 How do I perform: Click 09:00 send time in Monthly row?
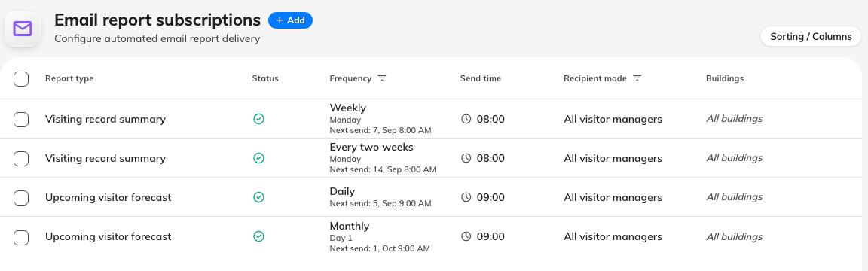(x=491, y=236)
